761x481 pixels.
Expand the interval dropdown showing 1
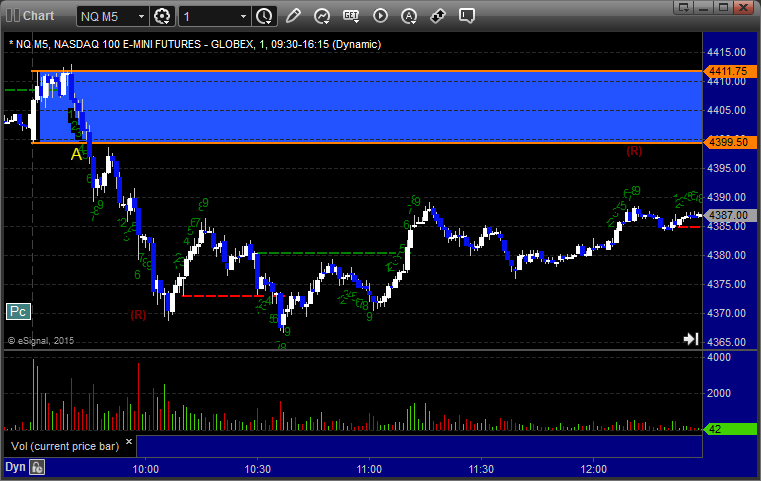[x=243, y=17]
